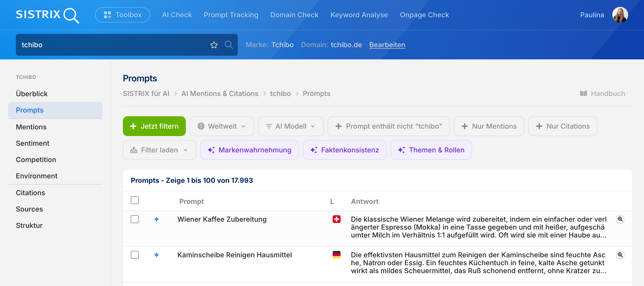Click the Faktenkonsistenz button
The width and height of the screenshot is (644, 286).
tap(345, 150)
